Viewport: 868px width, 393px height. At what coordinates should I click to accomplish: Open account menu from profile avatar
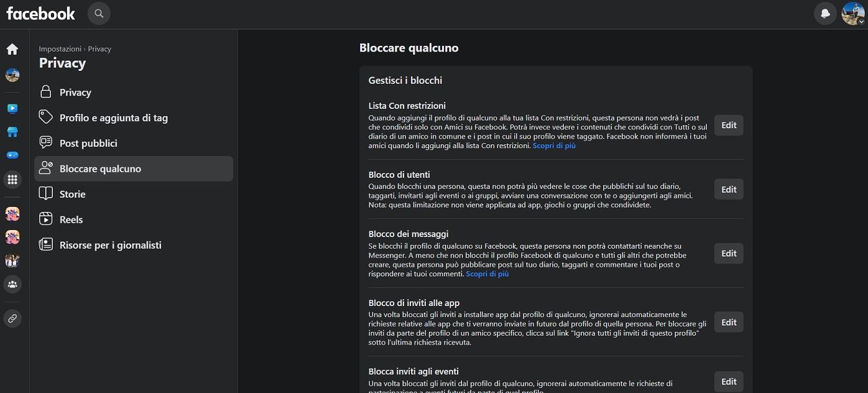pos(853,13)
